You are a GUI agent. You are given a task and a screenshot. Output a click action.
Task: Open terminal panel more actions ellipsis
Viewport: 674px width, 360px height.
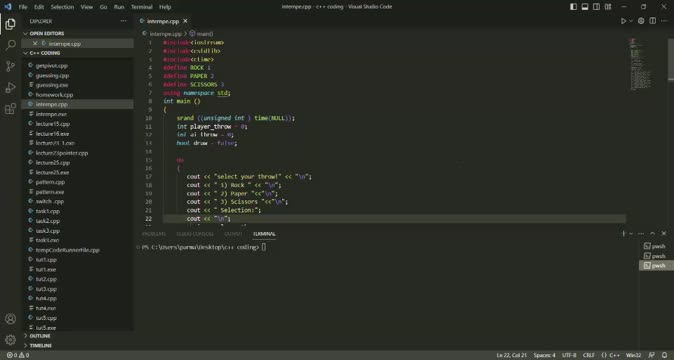(641, 233)
